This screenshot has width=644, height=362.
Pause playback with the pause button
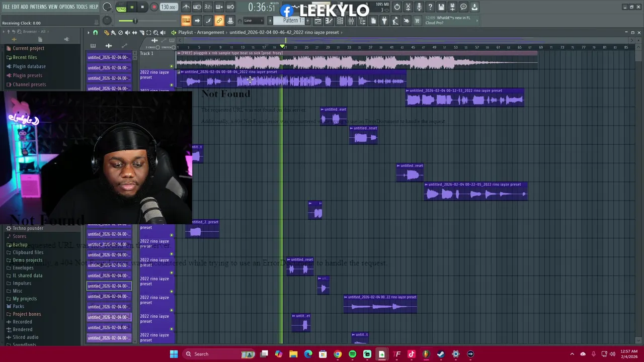[x=132, y=8]
